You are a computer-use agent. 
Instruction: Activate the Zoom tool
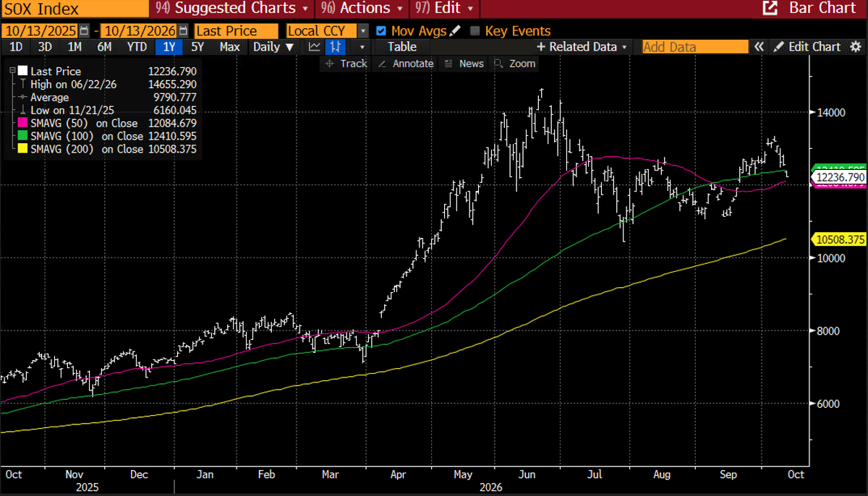click(515, 64)
